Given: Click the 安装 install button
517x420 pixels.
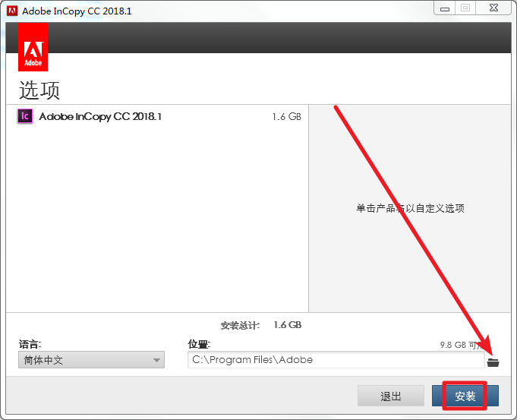Looking at the screenshot, I should point(465,396).
